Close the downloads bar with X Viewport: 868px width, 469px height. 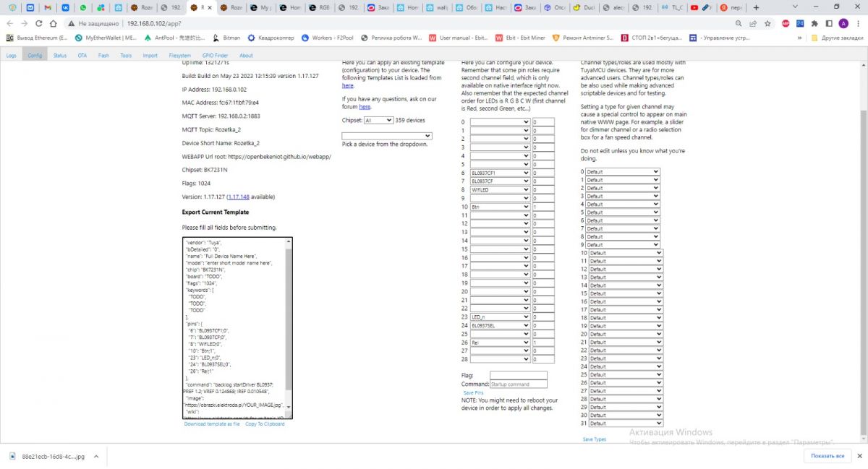coord(860,456)
